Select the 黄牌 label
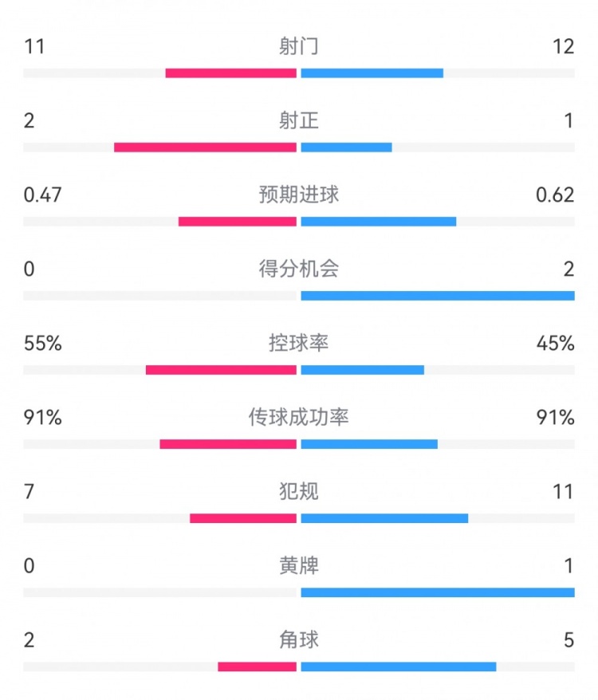This screenshot has height=700, width=598. (299, 565)
